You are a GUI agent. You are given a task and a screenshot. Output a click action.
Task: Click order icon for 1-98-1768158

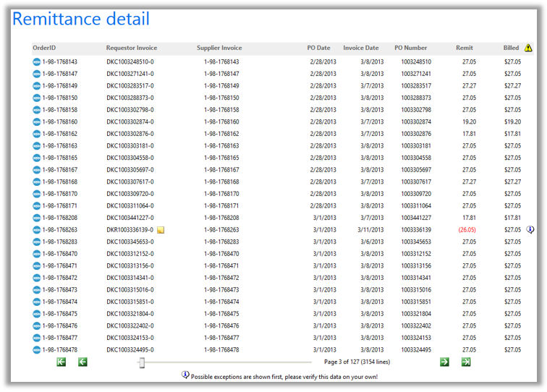[x=37, y=110]
